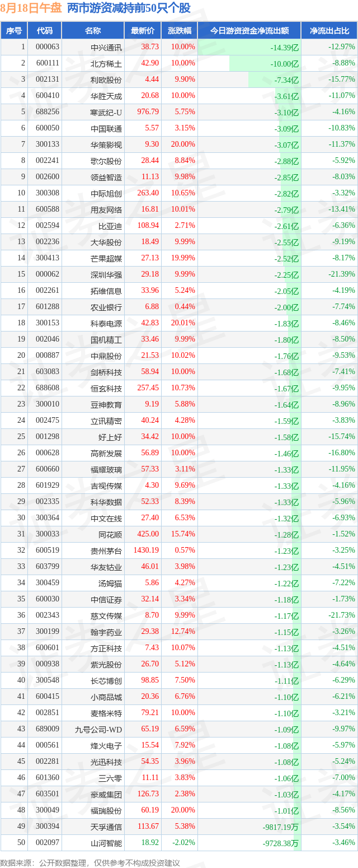Click the 最新价 column header

click(143, 31)
